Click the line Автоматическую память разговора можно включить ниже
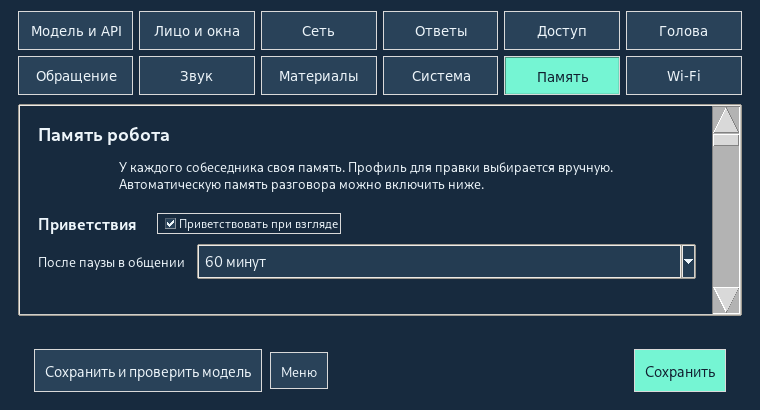Image resolution: width=760 pixels, height=410 pixels. (301, 185)
